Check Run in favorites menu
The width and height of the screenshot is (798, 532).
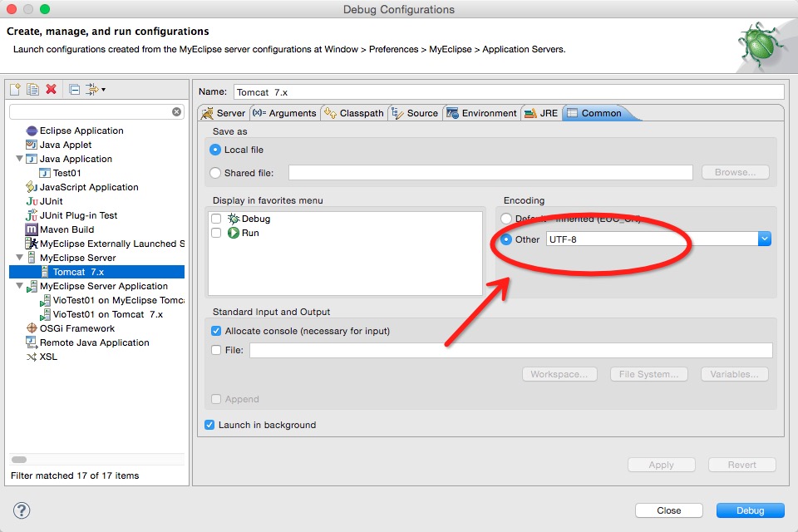216,233
